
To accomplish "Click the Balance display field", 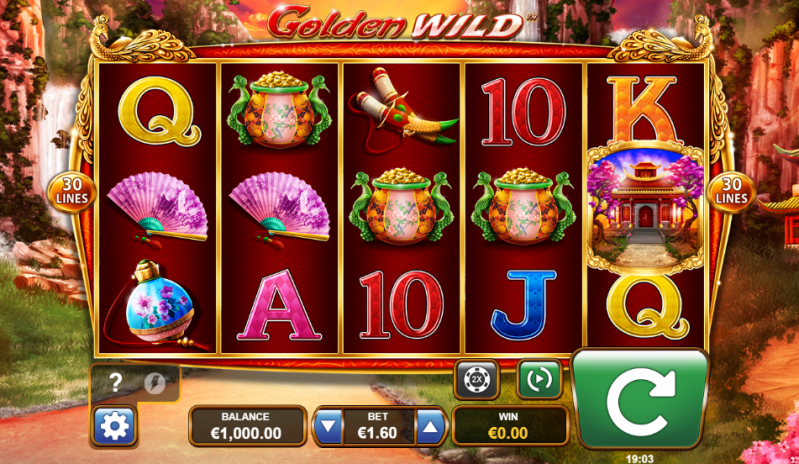I will click(247, 426).
